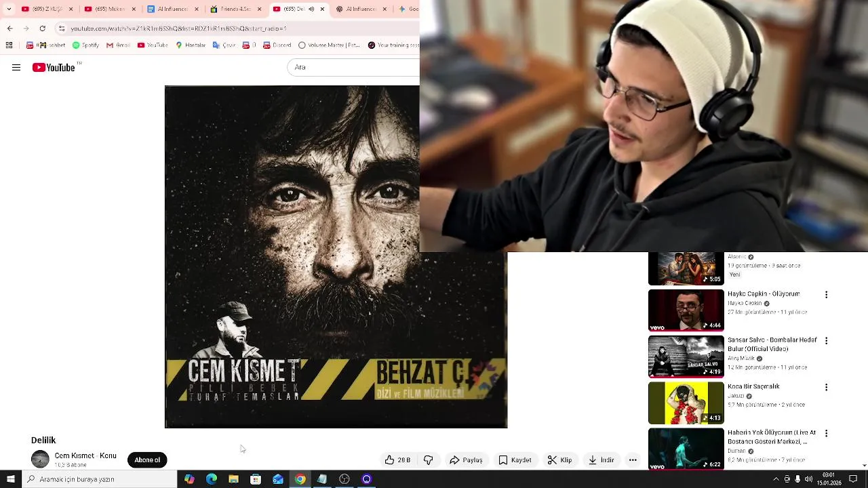Open the 5:05 video thumbnail at top
Viewport: 868px width, 488px height.
click(686, 268)
